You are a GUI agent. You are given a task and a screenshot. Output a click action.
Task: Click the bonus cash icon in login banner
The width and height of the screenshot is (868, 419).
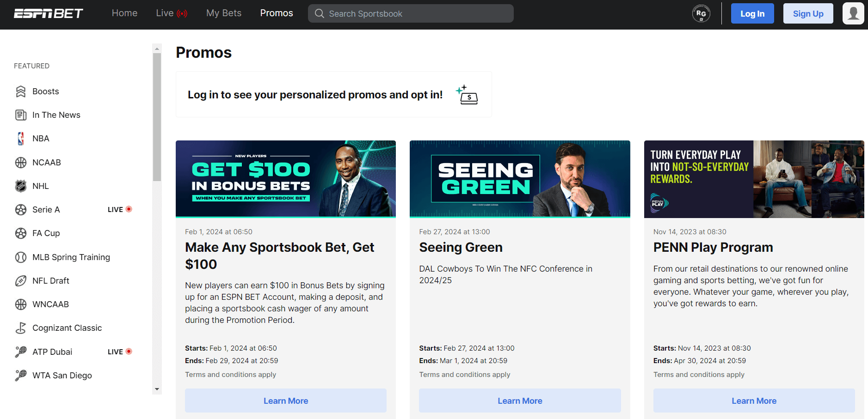pyautogui.click(x=467, y=95)
